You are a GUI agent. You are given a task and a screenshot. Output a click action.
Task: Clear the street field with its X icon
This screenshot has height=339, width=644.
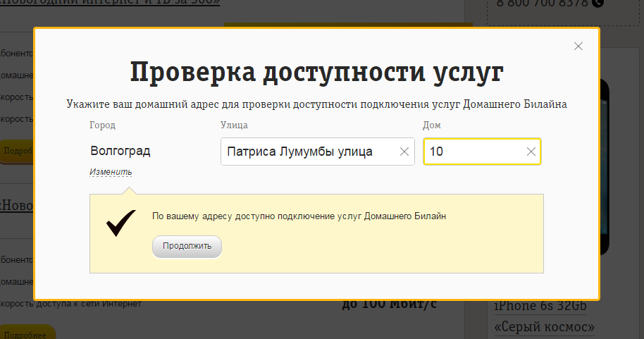point(404,152)
